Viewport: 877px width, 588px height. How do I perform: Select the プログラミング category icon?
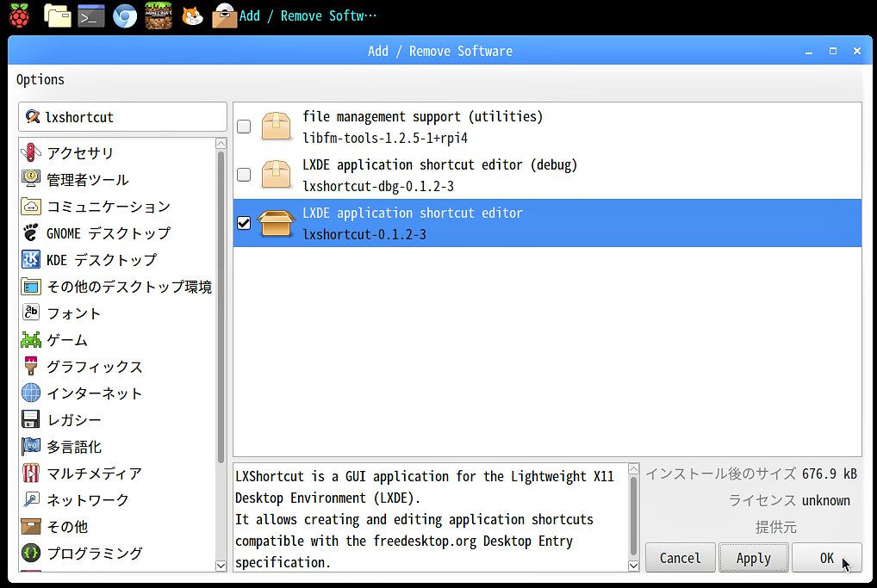31,553
